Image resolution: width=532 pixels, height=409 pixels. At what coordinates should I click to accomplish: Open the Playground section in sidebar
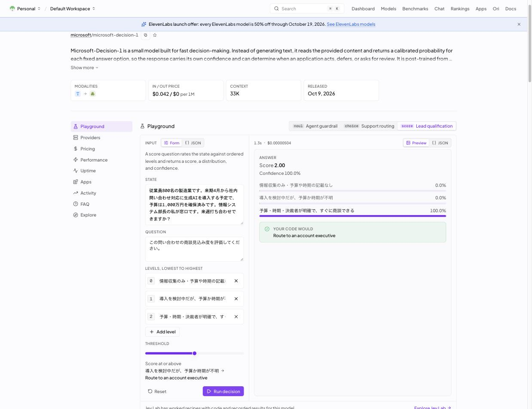point(101,126)
